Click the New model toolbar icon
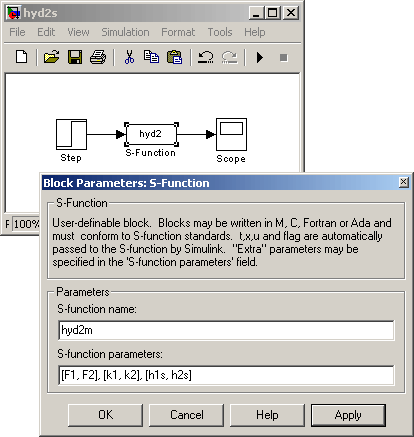The height and width of the screenshot is (437, 414). [22, 57]
